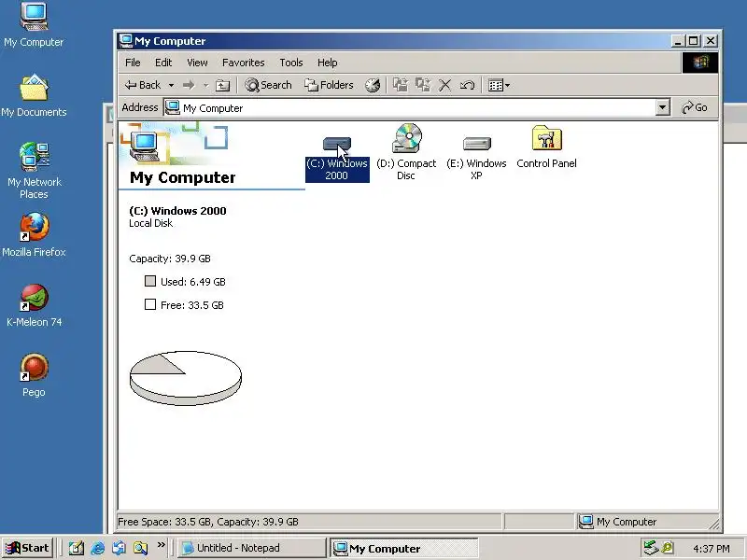Click My Computer taskbar button
This screenshot has width=747, height=560.
(404, 549)
